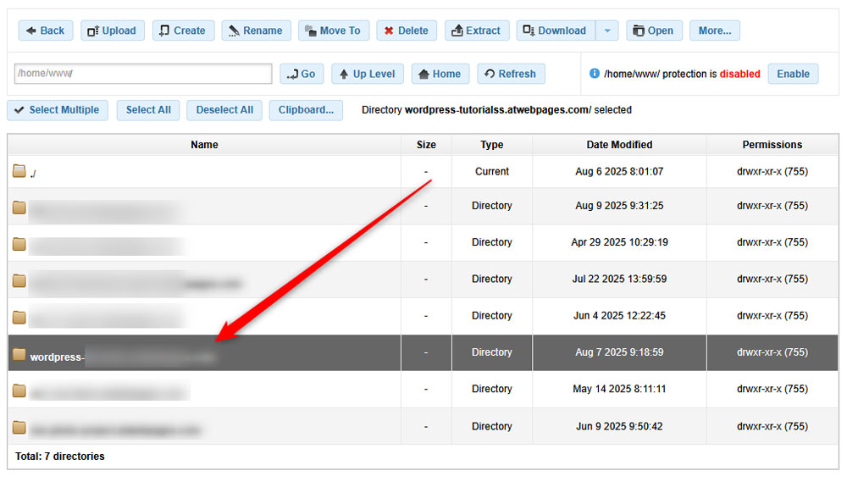Open the More... options menu
Screen dimensions: 847x504
coord(714,30)
